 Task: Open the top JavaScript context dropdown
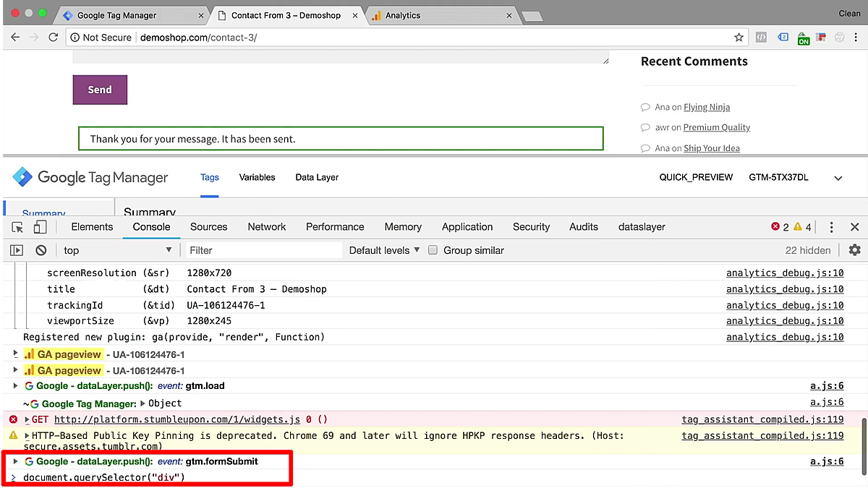click(x=117, y=250)
